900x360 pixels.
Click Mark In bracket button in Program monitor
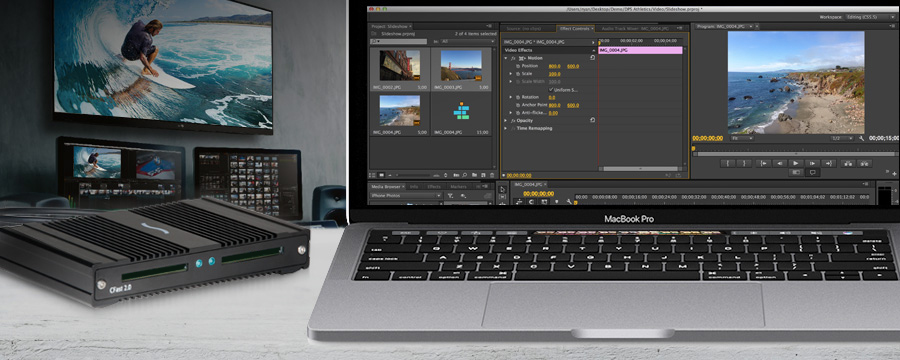click(x=728, y=164)
